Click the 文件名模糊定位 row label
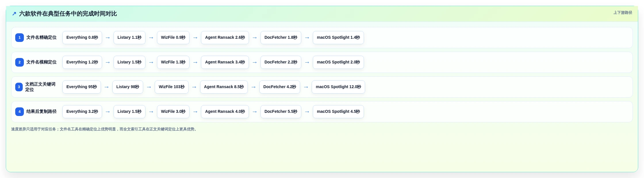The height and width of the screenshot is (178, 644). click(x=41, y=62)
